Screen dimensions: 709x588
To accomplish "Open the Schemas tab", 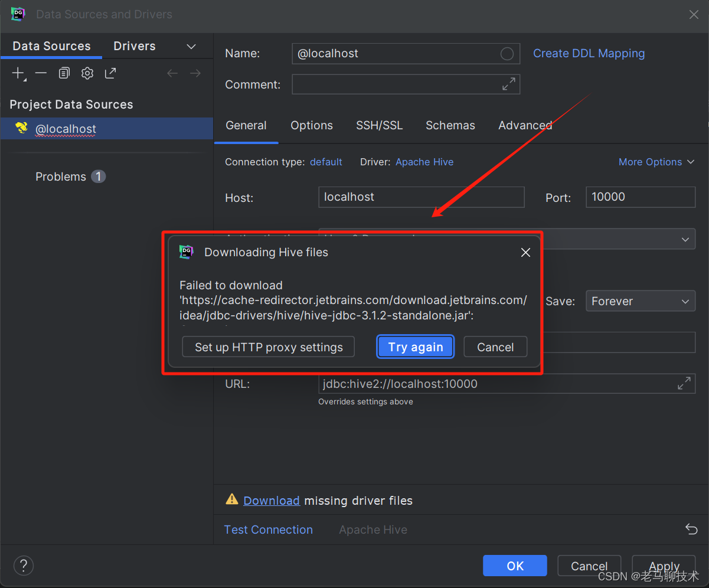I will (x=450, y=125).
